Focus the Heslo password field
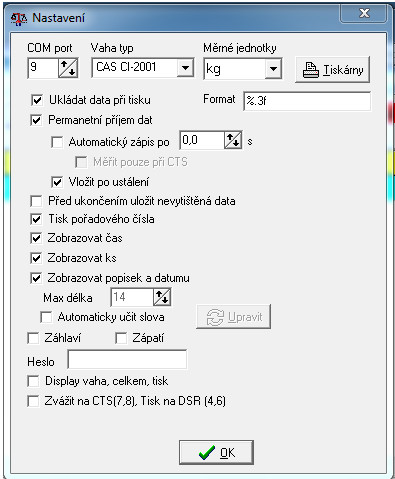395x479 pixels. coord(127,359)
